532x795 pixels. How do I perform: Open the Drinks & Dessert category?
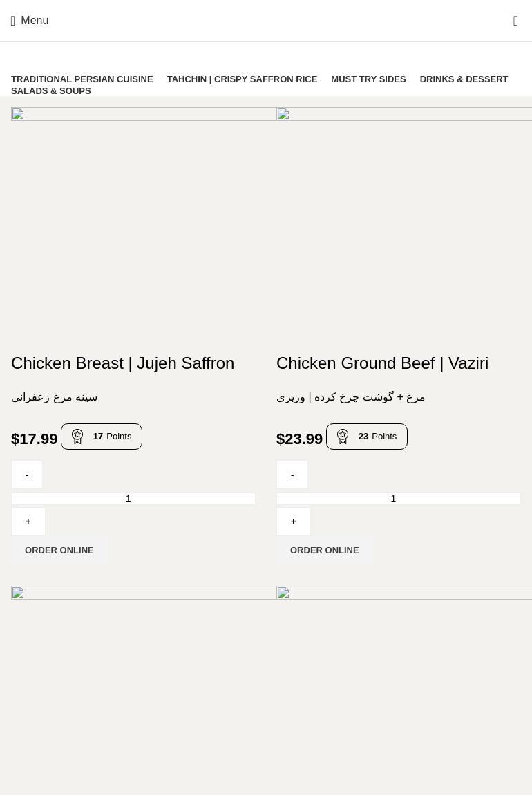(464, 79)
